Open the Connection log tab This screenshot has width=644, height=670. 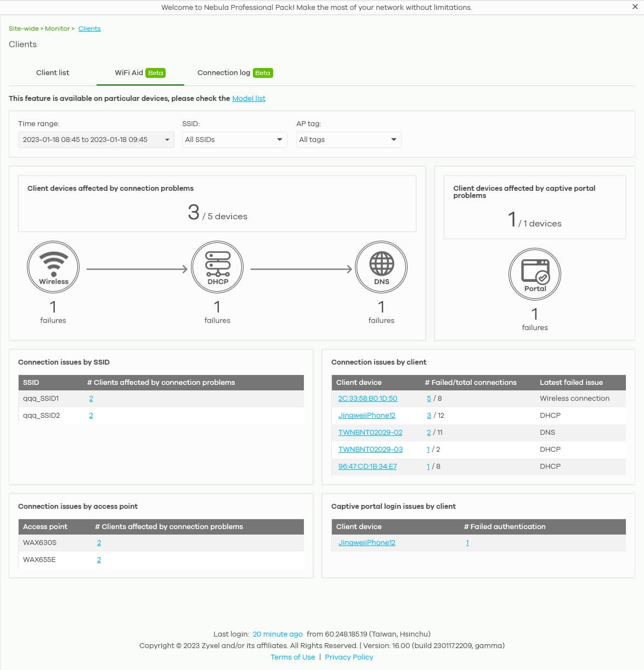[x=235, y=73]
